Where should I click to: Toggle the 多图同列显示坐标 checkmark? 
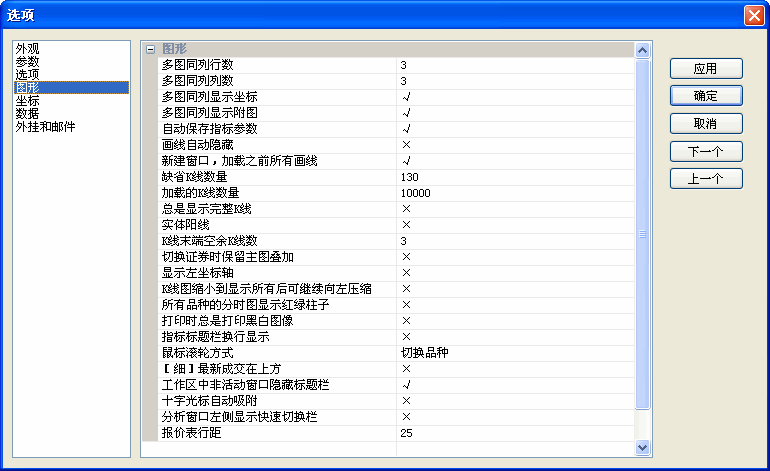pyautogui.click(x=407, y=97)
